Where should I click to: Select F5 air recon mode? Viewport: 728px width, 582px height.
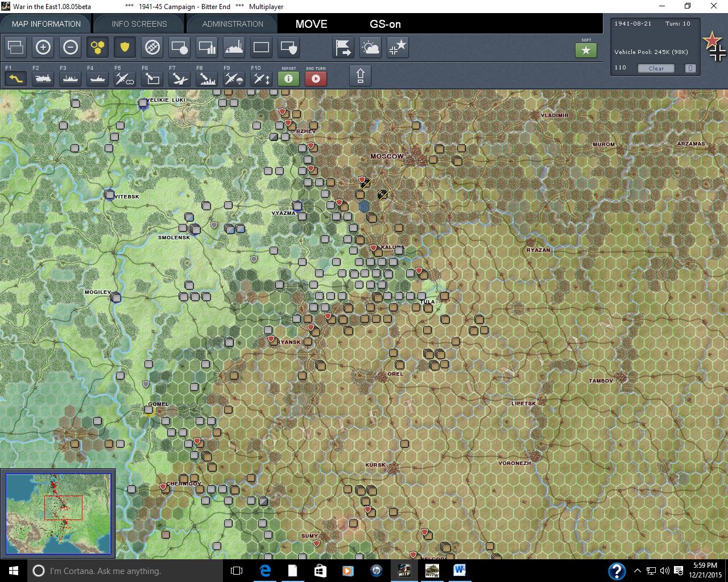[125, 78]
